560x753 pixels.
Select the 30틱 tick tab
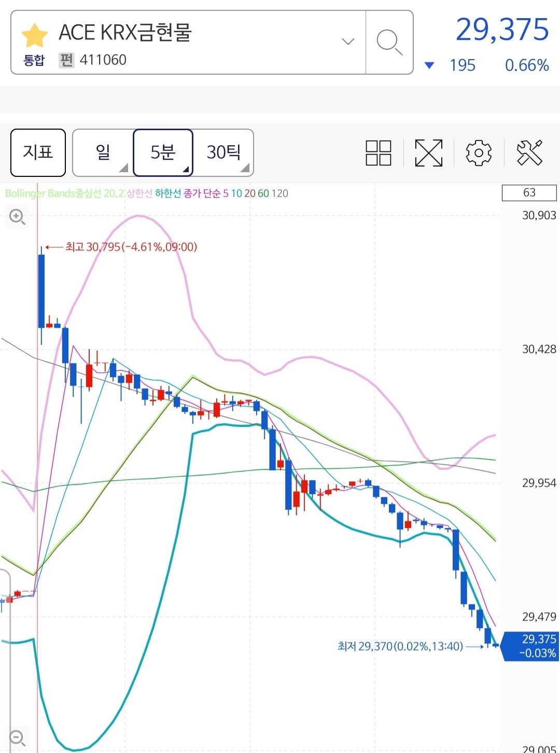(223, 152)
